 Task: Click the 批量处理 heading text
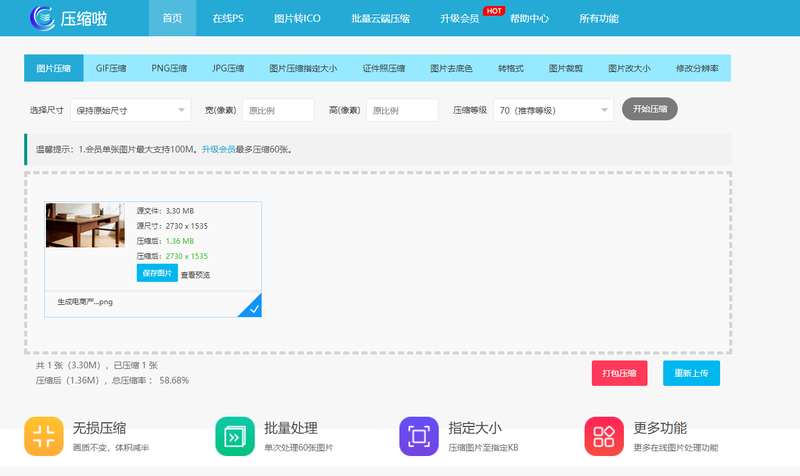click(291, 428)
